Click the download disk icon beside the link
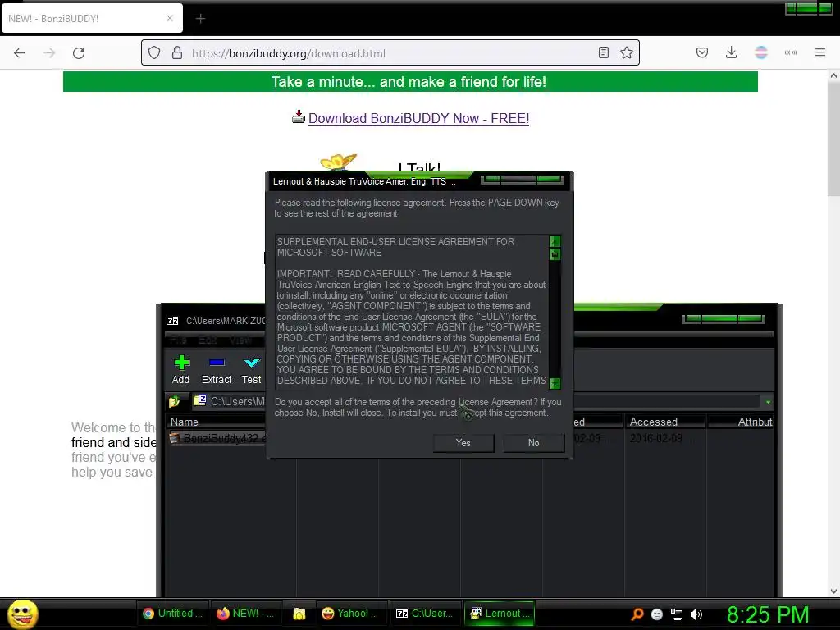Screen dimensions: 840x630 (299, 116)
